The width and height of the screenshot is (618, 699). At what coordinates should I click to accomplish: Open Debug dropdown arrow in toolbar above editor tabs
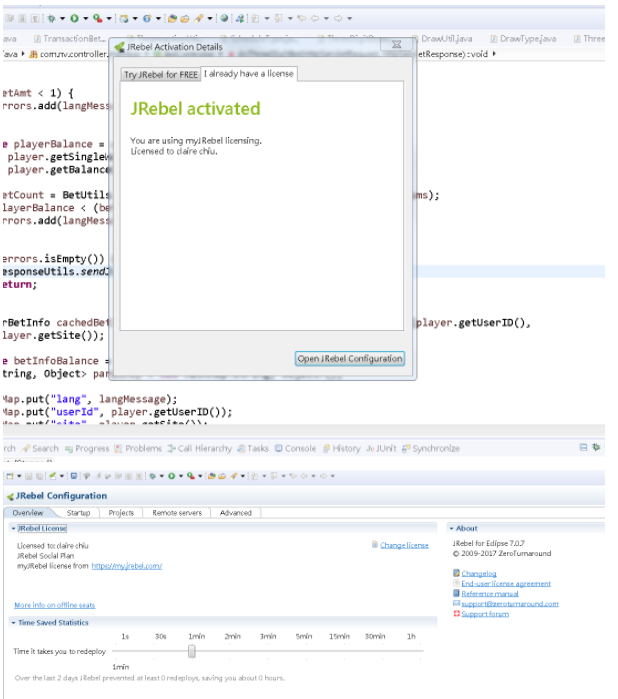(x=62, y=18)
